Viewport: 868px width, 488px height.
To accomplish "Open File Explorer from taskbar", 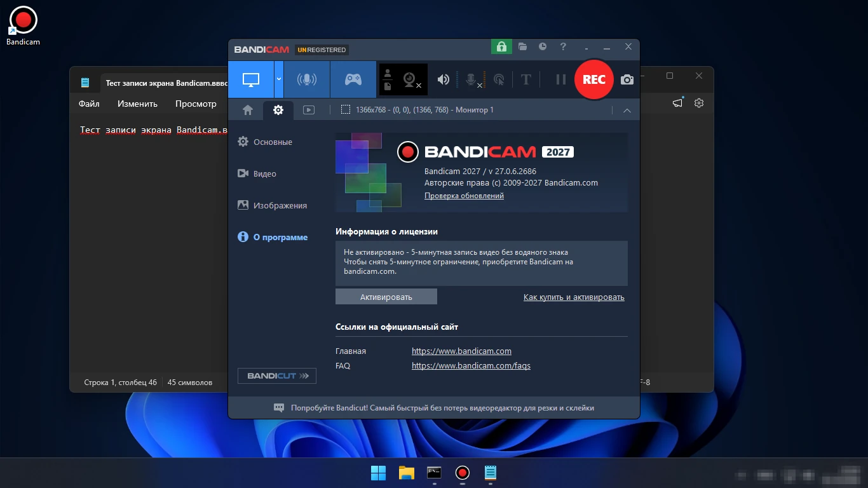I will (406, 473).
